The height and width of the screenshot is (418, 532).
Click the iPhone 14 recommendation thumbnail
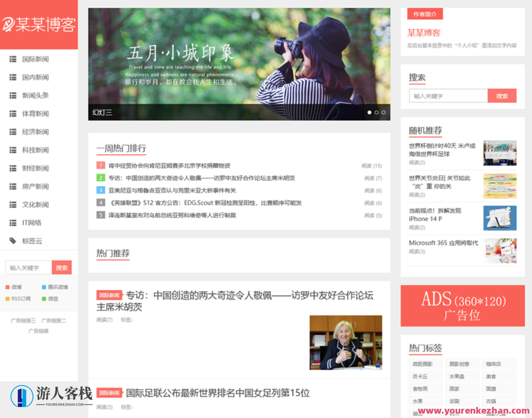500,218
